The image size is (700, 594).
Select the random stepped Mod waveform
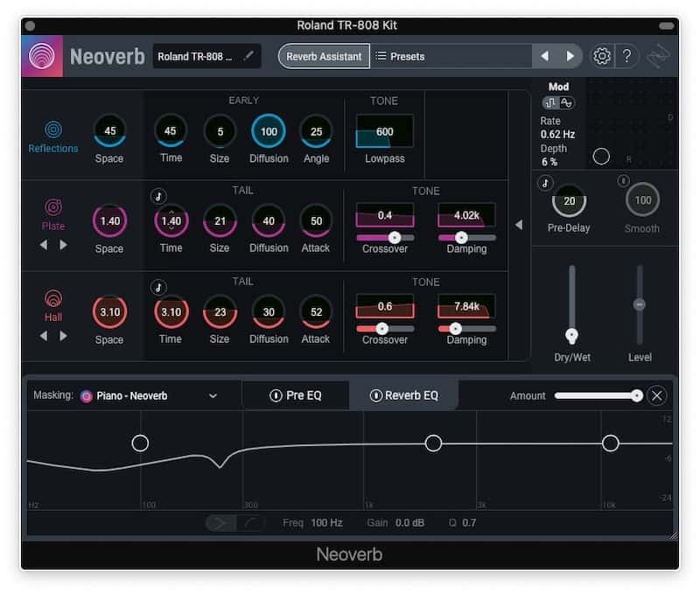[550, 103]
